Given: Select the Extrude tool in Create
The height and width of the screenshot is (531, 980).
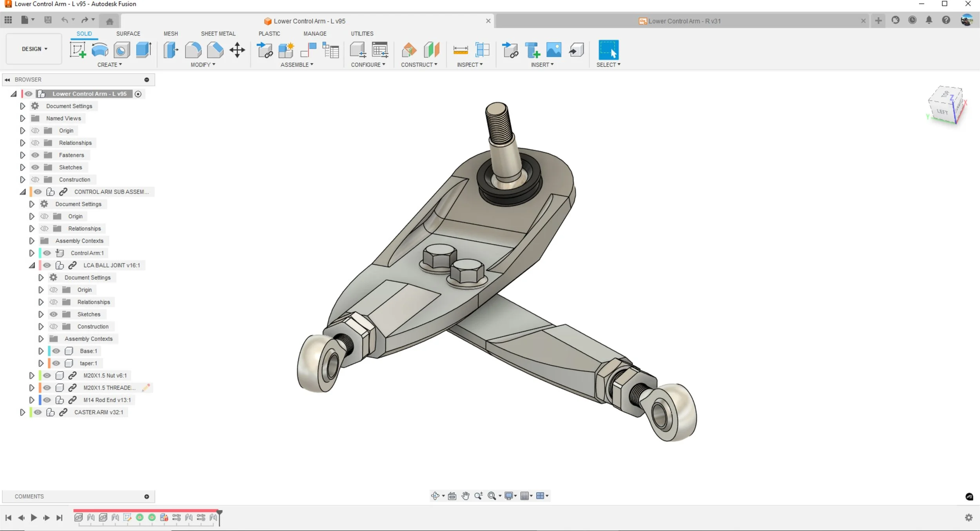Looking at the screenshot, I should (143, 50).
